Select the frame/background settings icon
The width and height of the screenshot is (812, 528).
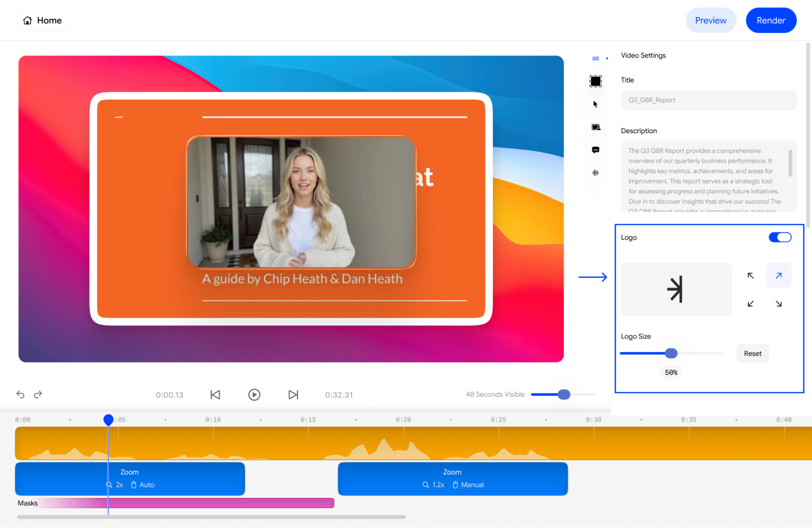[595, 81]
